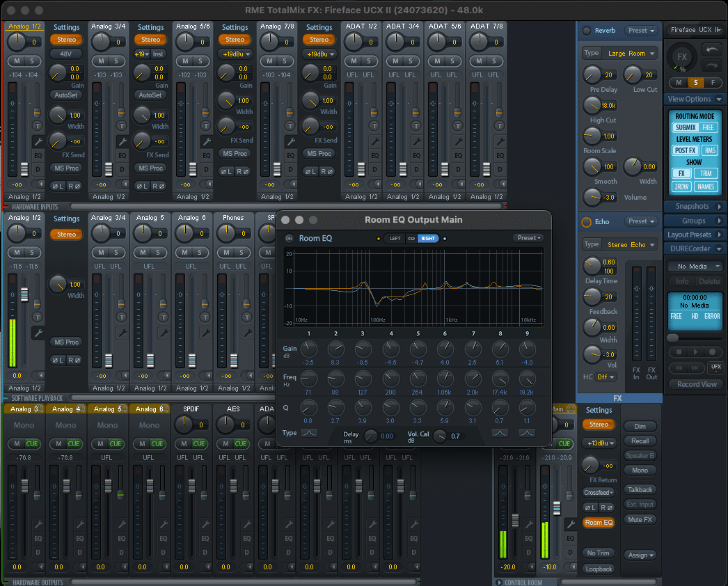
Task: Click the left/right link icon in Room EQ
Action: click(x=411, y=239)
